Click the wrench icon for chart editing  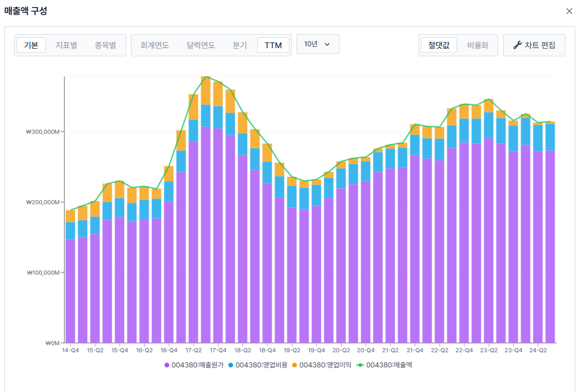(517, 45)
